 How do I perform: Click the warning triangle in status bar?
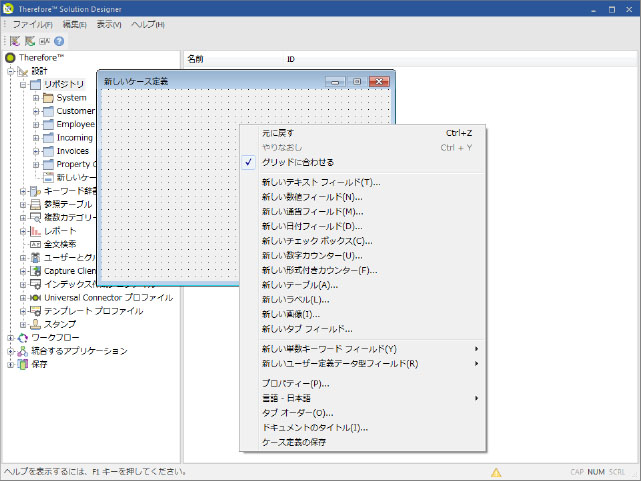pyautogui.click(x=496, y=471)
